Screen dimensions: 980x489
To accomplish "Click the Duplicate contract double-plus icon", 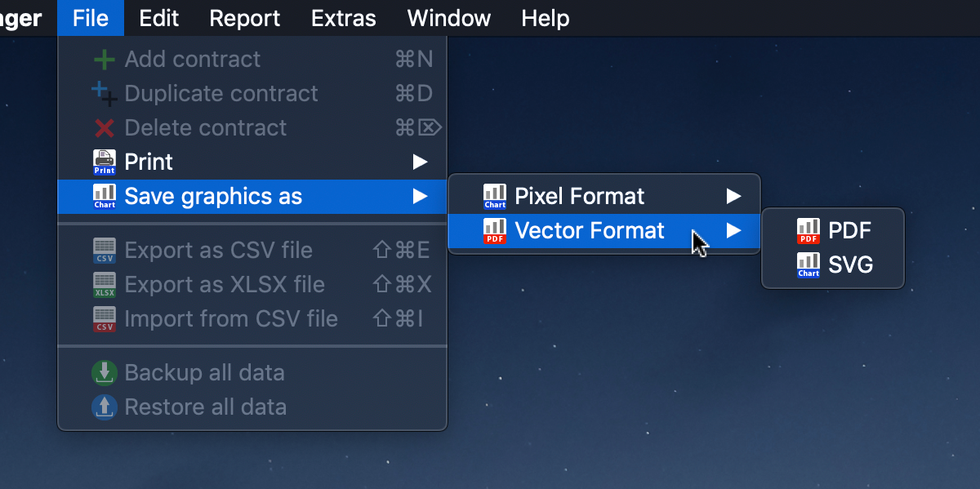I will [x=105, y=94].
